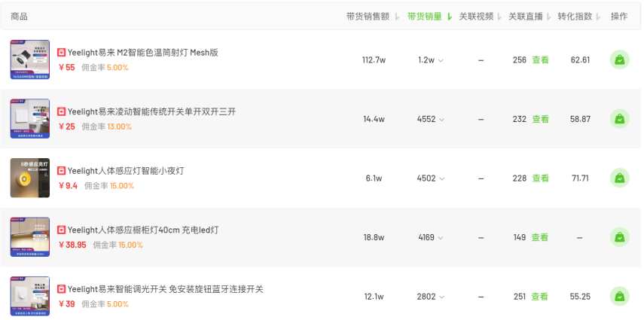The height and width of the screenshot is (320, 644).
Task: Expand the 4552 sales volume chevron
Action: click(441, 120)
